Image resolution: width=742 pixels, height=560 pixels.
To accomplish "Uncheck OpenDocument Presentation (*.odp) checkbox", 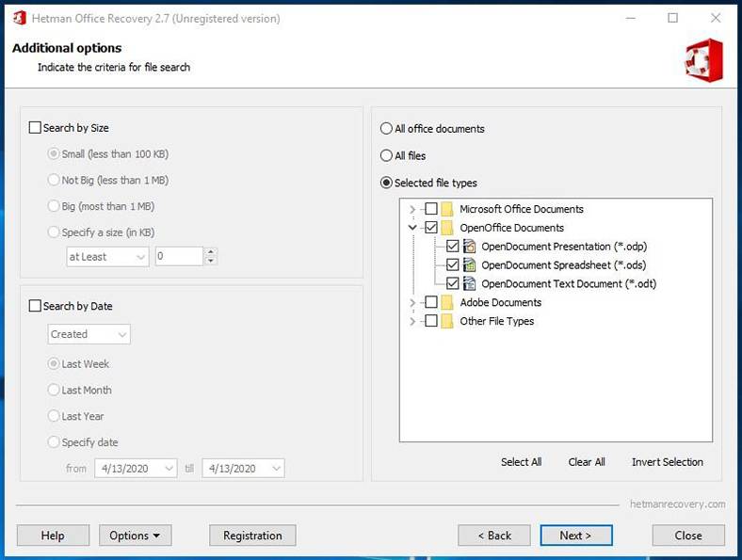I will click(452, 246).
